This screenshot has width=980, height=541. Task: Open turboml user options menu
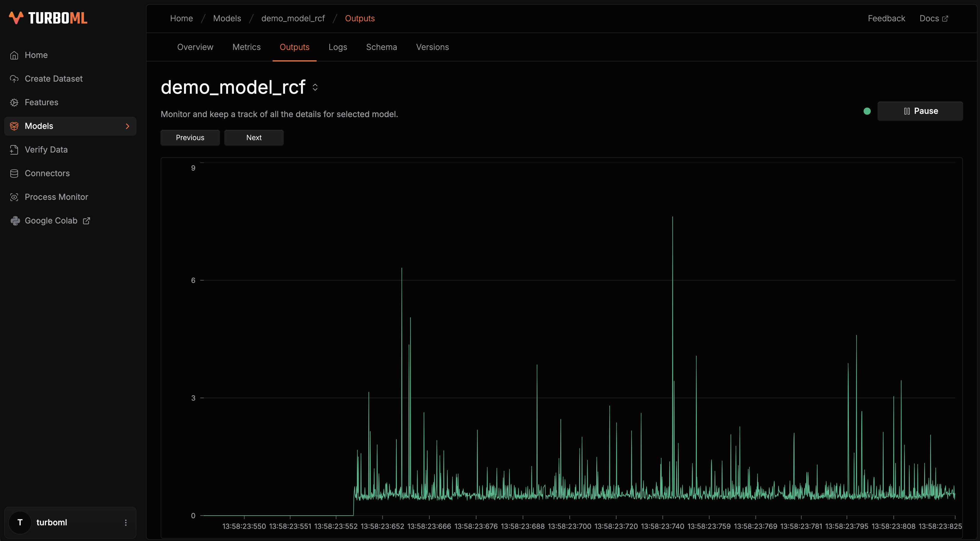tap(126, 522)
